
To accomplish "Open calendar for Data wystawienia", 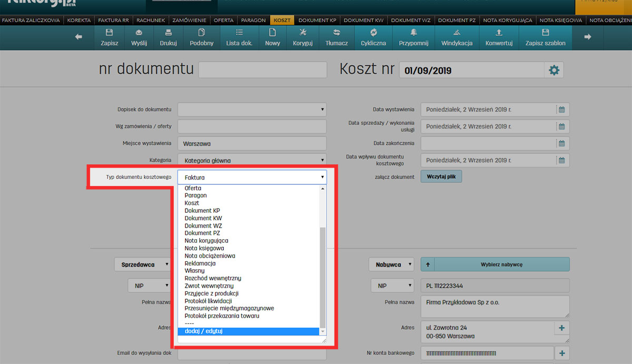I will pos(562,110).
